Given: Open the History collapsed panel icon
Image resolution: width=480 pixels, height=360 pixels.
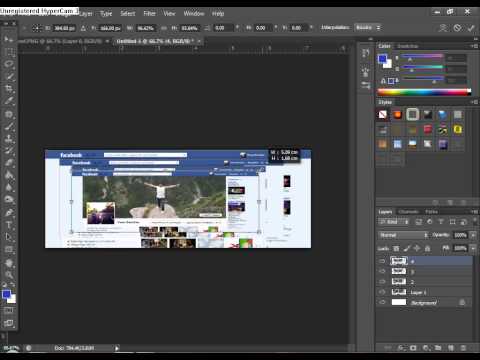Looking at the screenshot, I should pos(366,53).
